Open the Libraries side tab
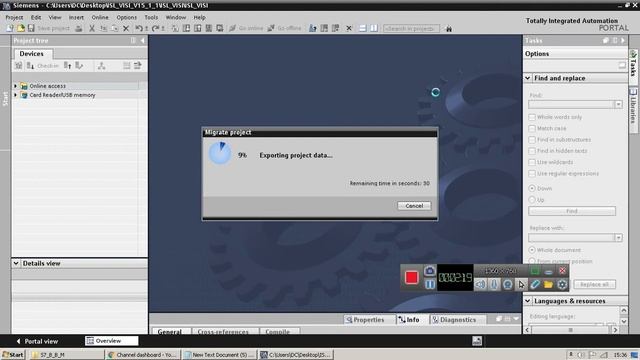Viewport: 640px width, 360px height. (x=633, y=109)
